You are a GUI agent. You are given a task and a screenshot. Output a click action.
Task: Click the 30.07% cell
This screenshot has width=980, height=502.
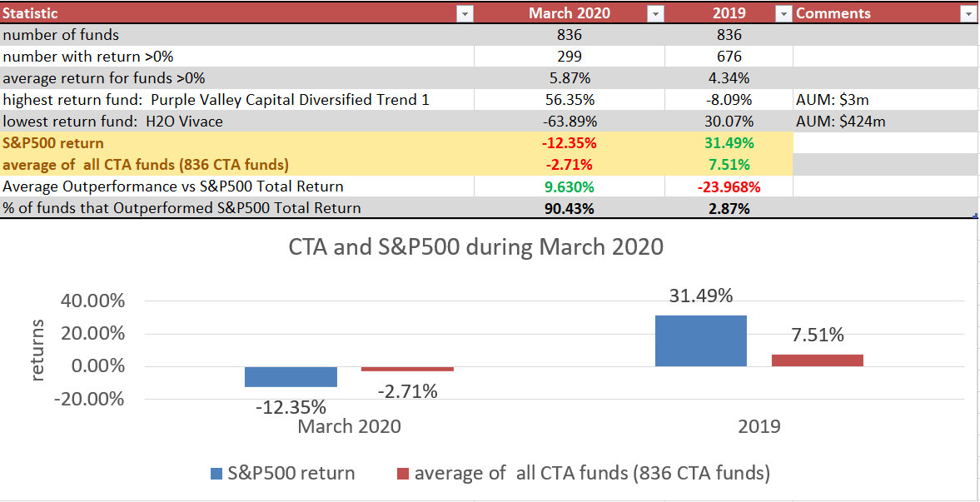(729, 122)
